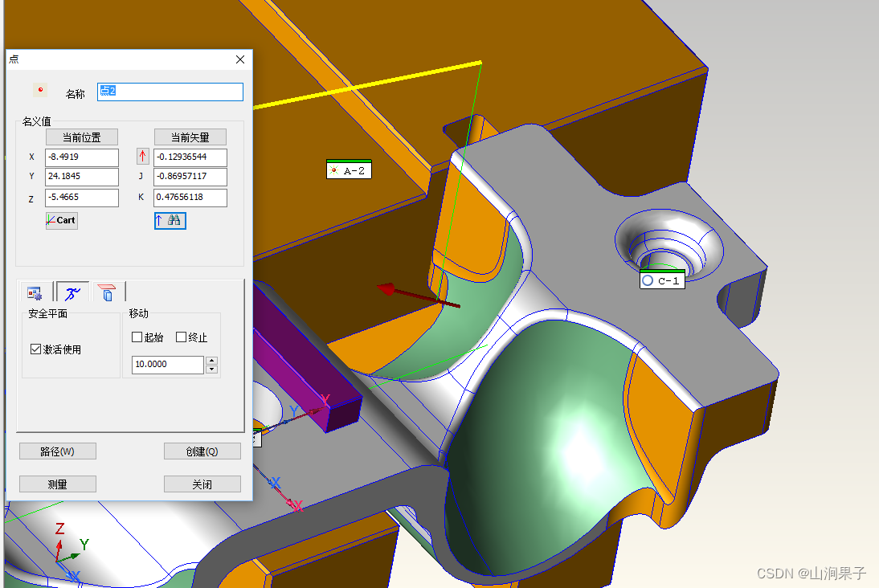Toggle the Cart coordinate system button
Image resolution: width=879 pixels, height=588 pixels.
pos(62,221)
